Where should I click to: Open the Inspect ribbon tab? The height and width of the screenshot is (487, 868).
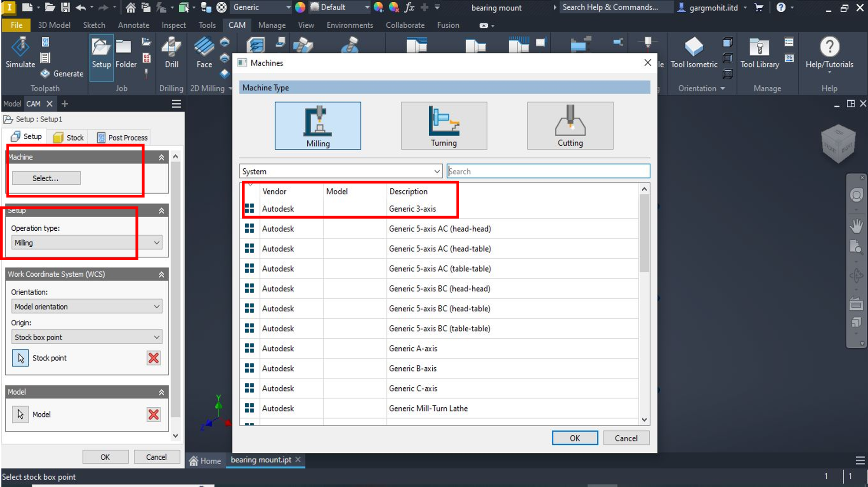[x=174, y=25]
